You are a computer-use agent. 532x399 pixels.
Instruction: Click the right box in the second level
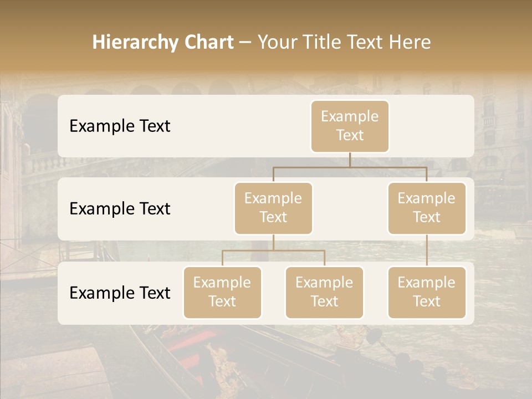(426, 208)
